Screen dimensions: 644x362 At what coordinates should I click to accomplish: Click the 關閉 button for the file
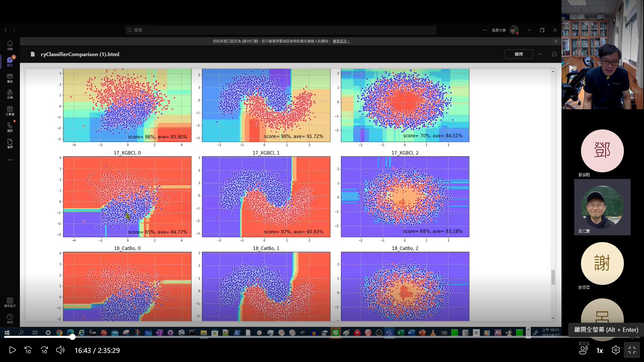519,54
